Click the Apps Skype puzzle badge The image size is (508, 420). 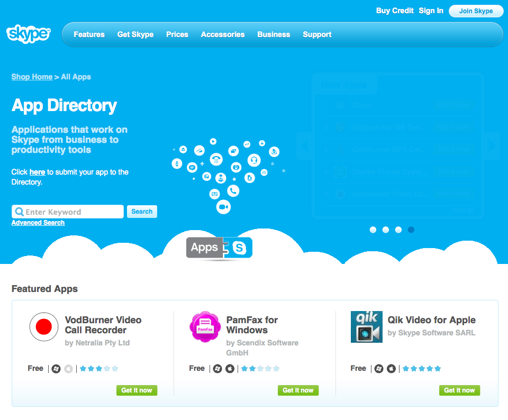click(x=219, y=248)
